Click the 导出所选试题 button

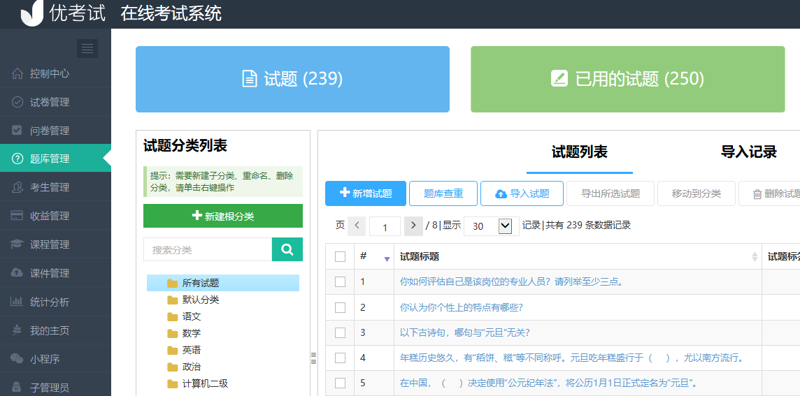(610, 193)
